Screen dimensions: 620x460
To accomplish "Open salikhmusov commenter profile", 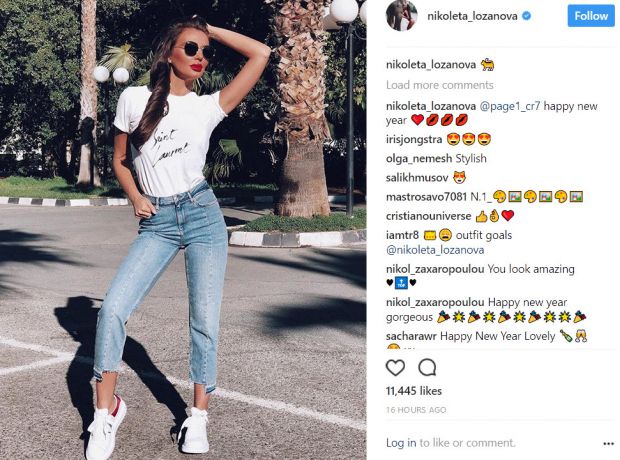I will 417,178.
